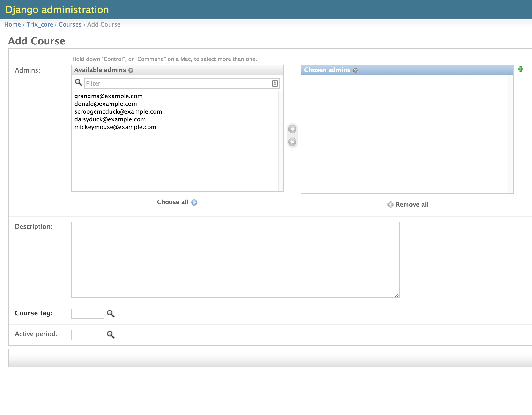Click the Course tag input box

[x=88, y=314]
